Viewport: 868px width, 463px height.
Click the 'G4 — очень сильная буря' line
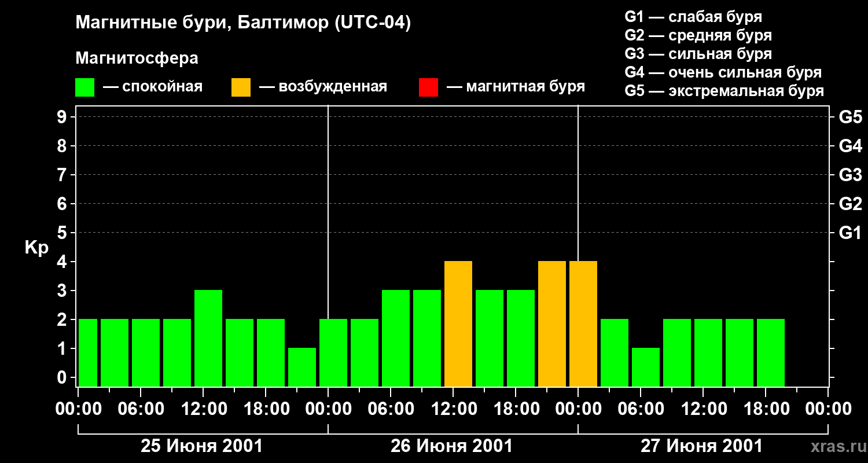click(x=723, y=72)
